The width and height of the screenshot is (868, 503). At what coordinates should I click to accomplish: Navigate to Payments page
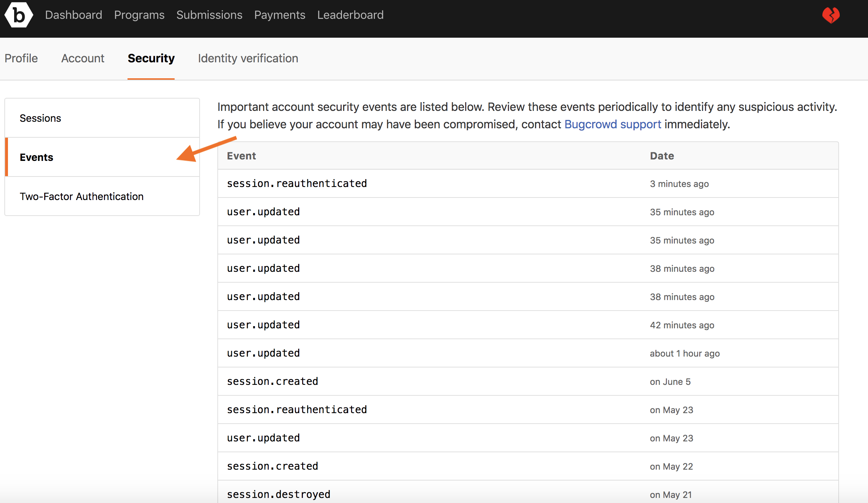[279, 15]
